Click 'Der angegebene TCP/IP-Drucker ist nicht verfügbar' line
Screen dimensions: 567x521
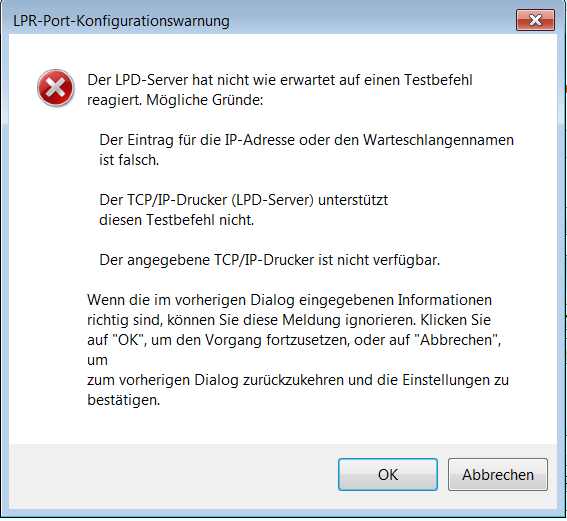point(270,260)
